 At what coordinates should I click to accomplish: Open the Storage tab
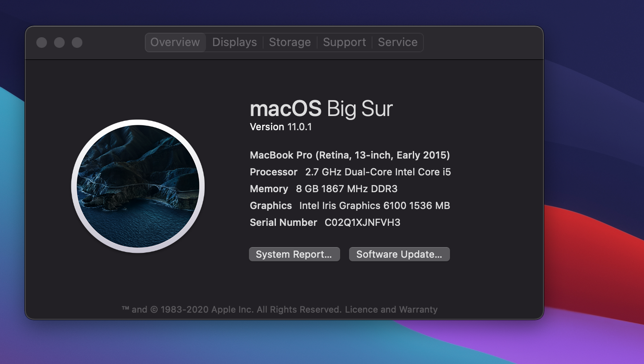coord(290,42)
